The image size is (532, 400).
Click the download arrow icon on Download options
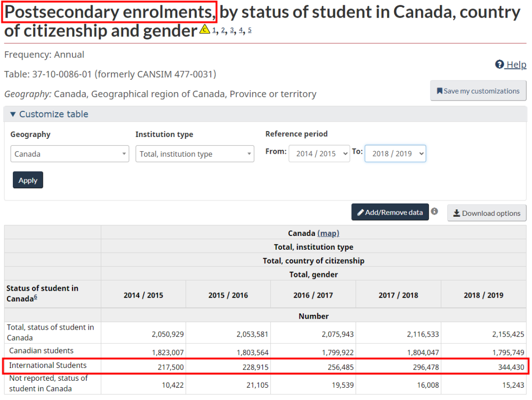(x=457, y=213)
